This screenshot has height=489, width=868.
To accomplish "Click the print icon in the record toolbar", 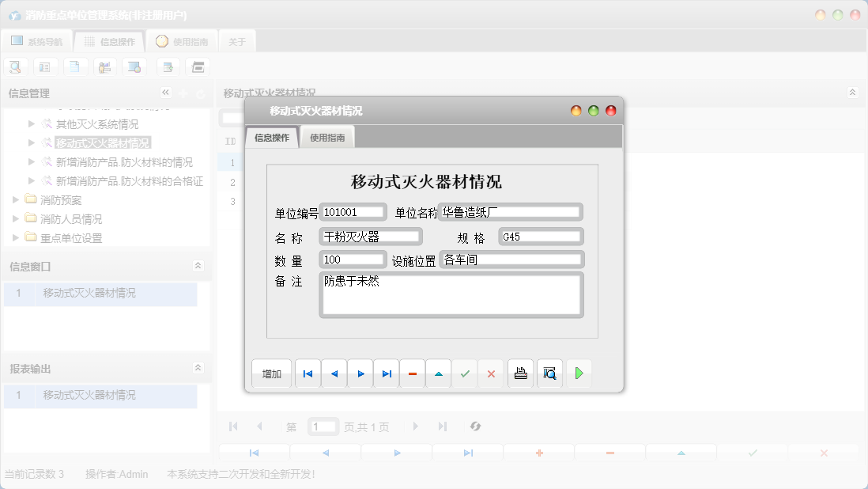I will tap(520, 373).
